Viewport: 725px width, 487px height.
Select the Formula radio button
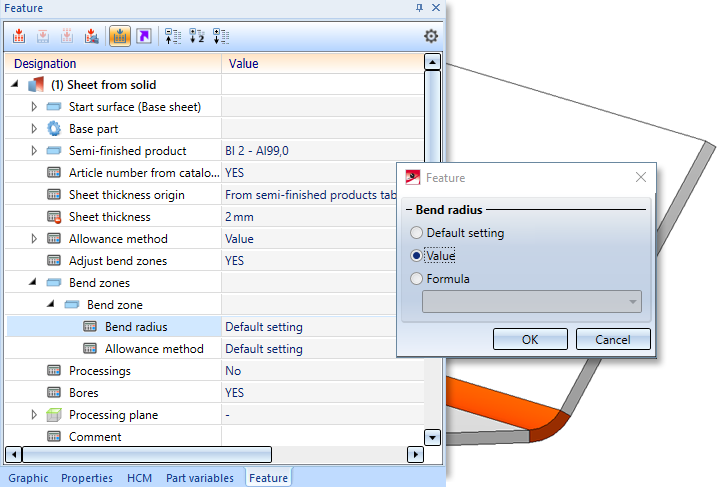coord(417,278)
